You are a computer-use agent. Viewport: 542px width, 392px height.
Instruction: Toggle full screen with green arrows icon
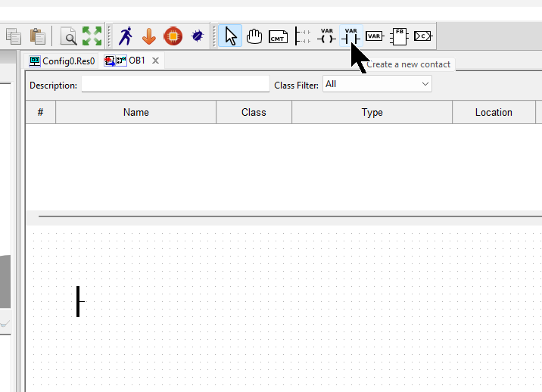(92, 36)
